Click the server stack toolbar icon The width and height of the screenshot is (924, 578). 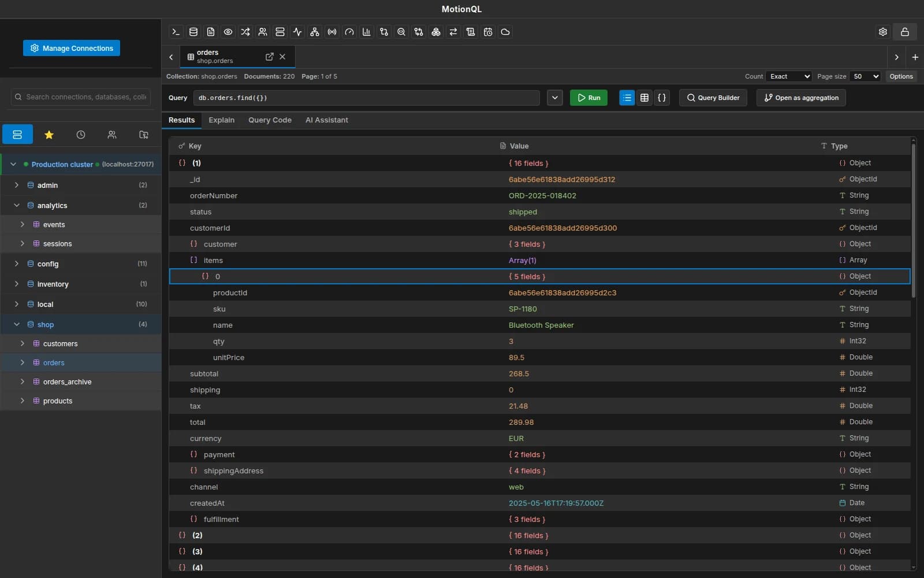click(280, 32)
